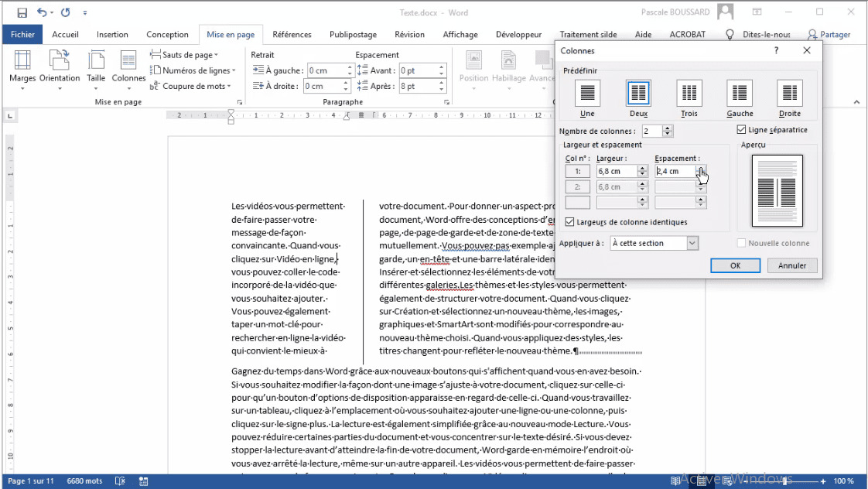
Task: Click the Habillage ribbon icon
Action: pyautogui.click(x=509, y=70)
